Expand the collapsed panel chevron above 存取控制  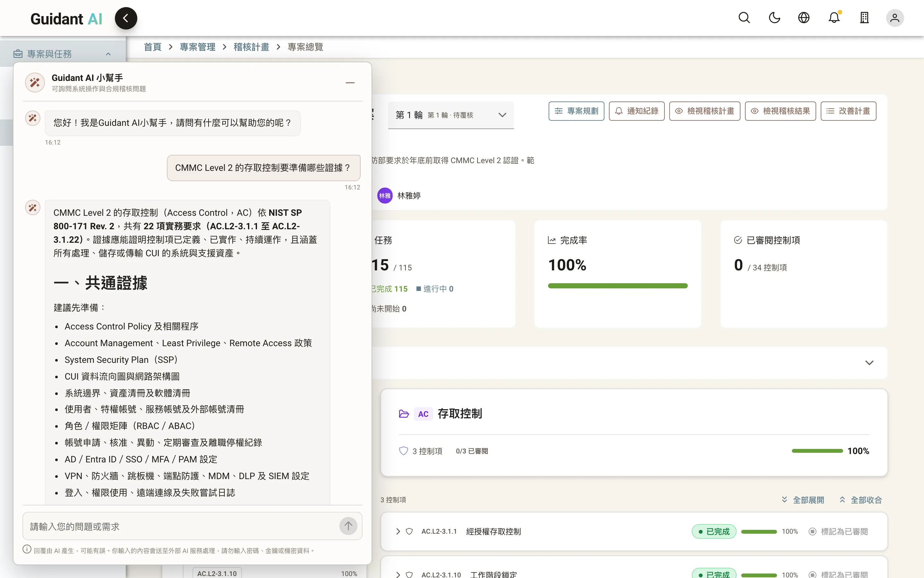click(869, 363)
